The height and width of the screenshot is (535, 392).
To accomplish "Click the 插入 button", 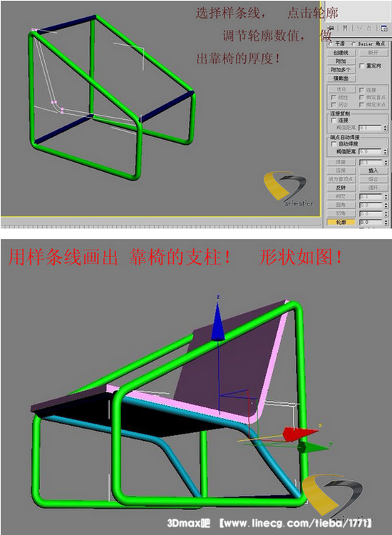I will click(x=373, y=170).
